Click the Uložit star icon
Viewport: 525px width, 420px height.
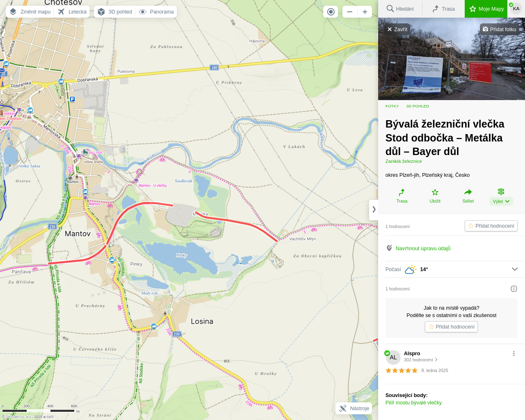pos(435,192)
